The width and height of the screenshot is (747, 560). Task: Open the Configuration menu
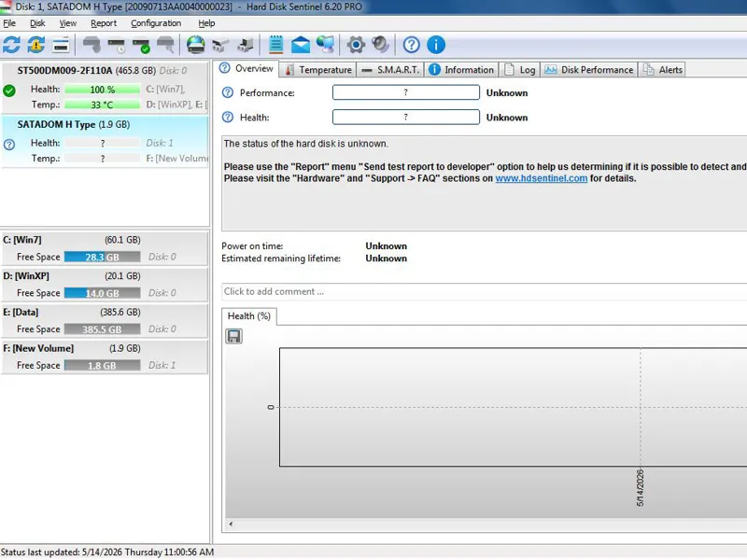pos(156,23)
